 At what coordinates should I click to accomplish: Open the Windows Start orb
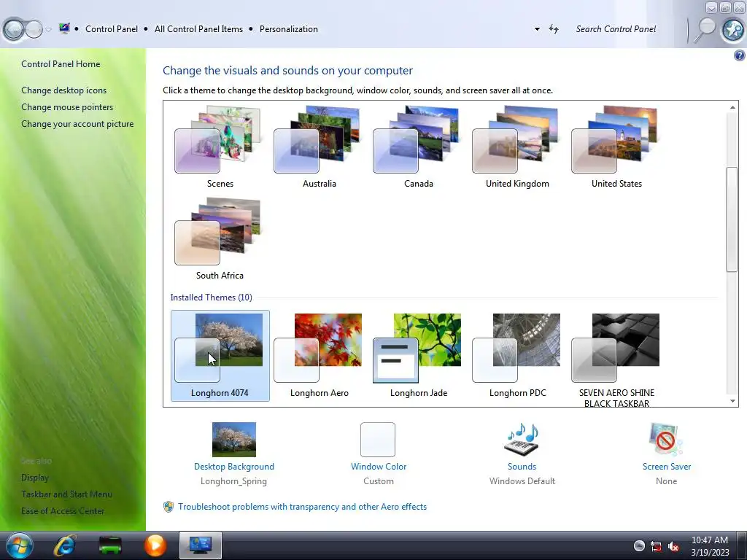(20, 545)
